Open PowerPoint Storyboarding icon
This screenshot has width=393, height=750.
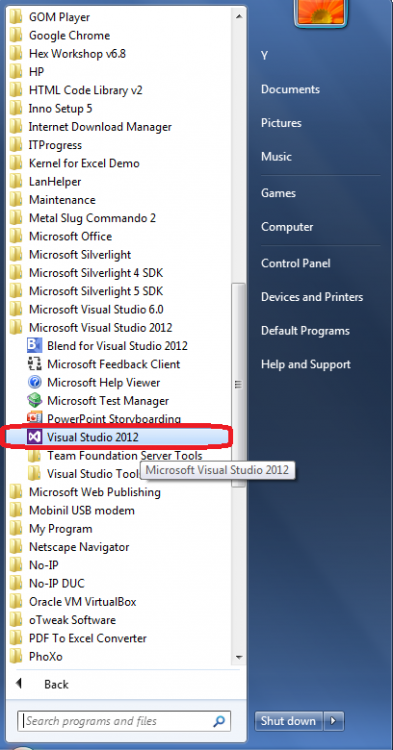34,418
